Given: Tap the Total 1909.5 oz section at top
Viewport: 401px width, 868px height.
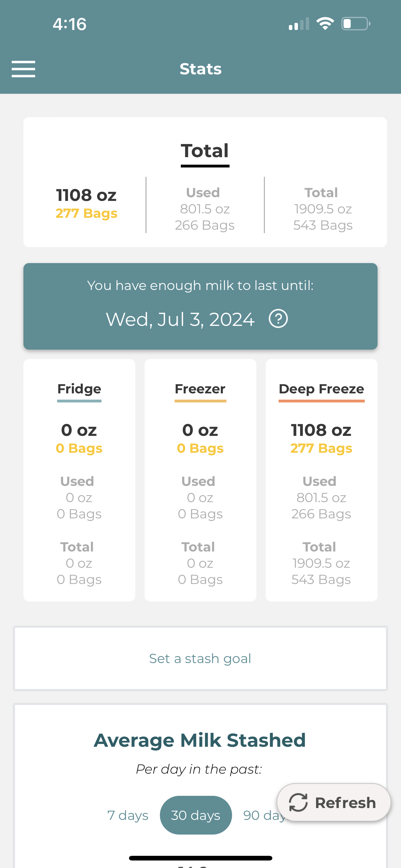Looking at the screenshot, I should point(323,209).
